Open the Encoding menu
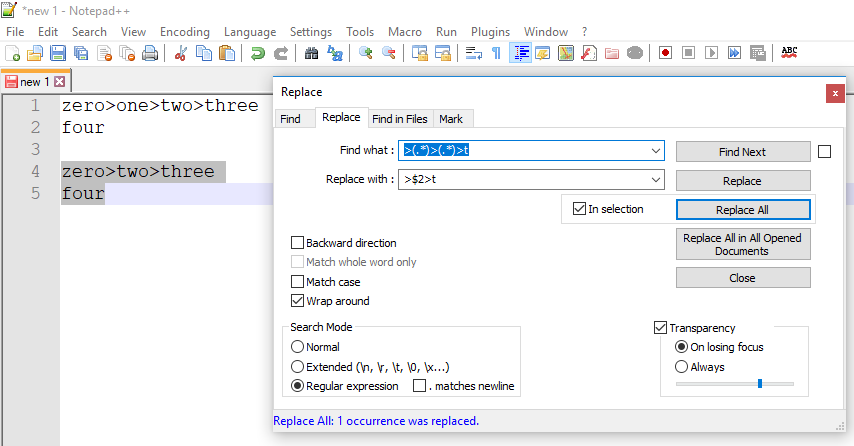The image size is (854, 446). [185, 32]
